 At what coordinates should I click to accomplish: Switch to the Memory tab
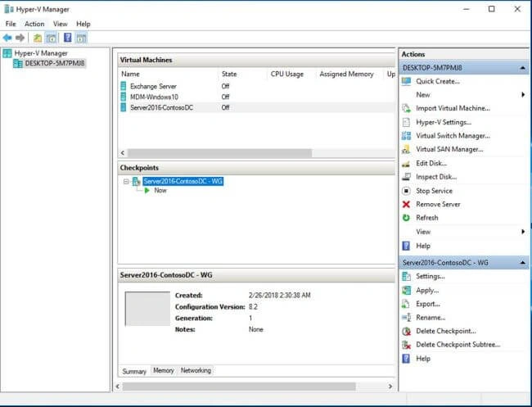pyautogui.click(x=164, y=370)
